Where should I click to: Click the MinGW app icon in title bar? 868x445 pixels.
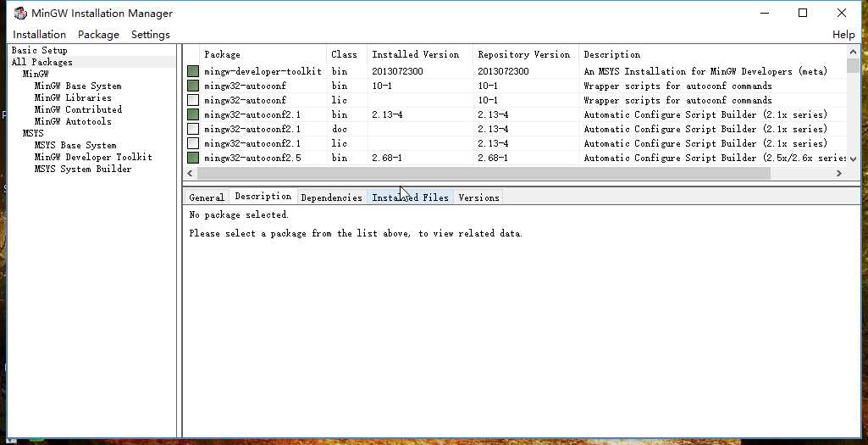coord(20,14)
